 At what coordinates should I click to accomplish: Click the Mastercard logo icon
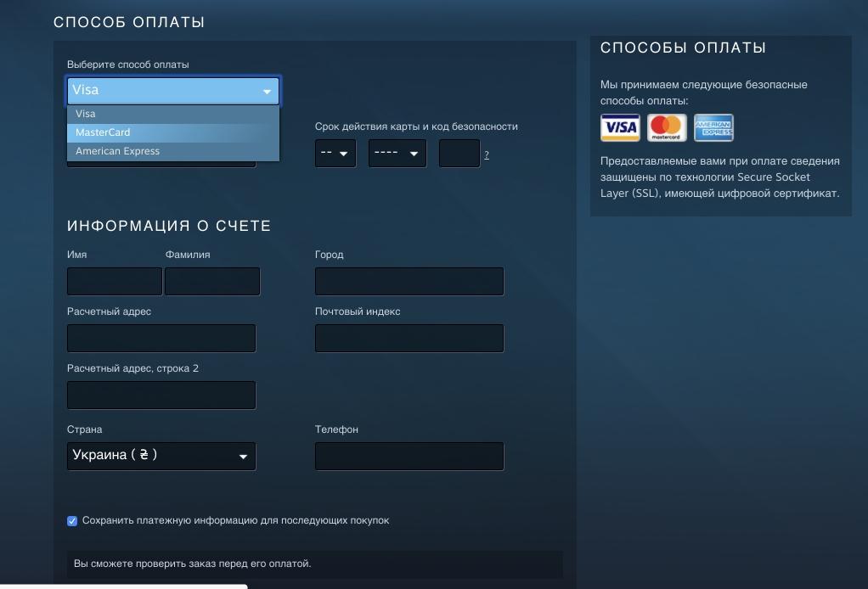[x=667, y=128]
